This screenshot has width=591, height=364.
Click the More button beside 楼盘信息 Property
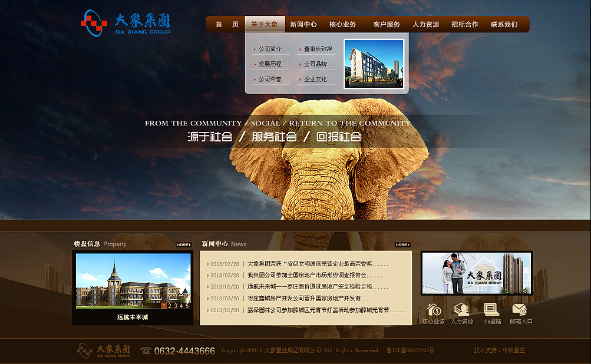click(x=183, y=244)
